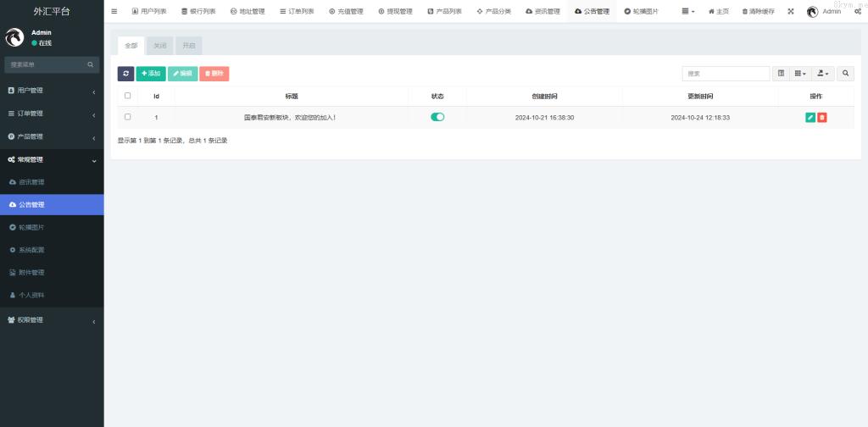The height and width of the screenshot is (427, 868).
Task: Click the refresh icon button above the table
Action: point(125,74)
